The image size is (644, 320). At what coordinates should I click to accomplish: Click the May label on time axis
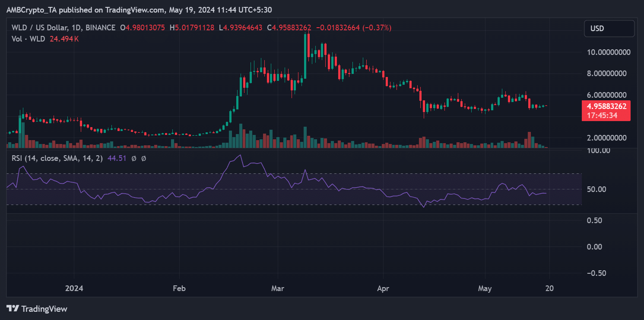coord(485,288)
